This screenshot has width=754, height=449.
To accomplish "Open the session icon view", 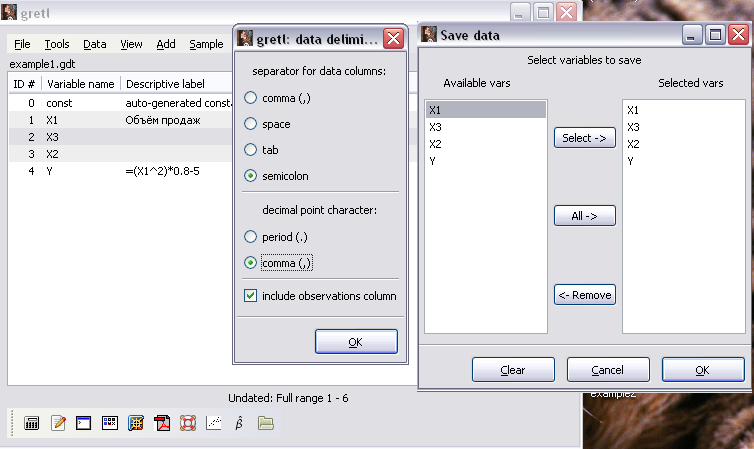I will coord(110,424).
